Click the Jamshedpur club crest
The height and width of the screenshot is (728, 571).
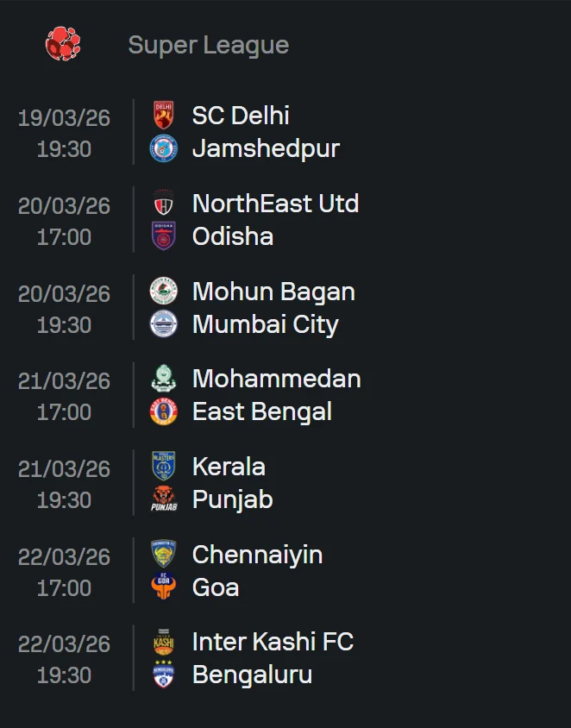tap(163, 148)
